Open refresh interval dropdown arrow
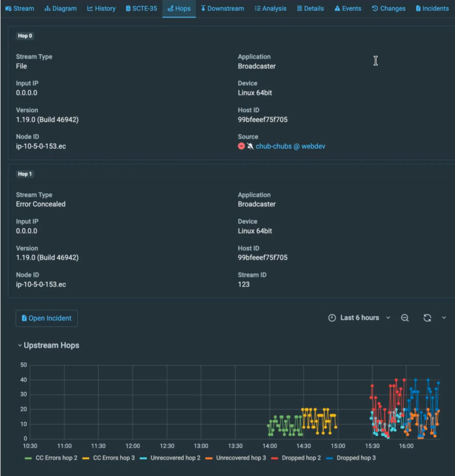Screen dimensions: 455x476 (x=444, y=318)
